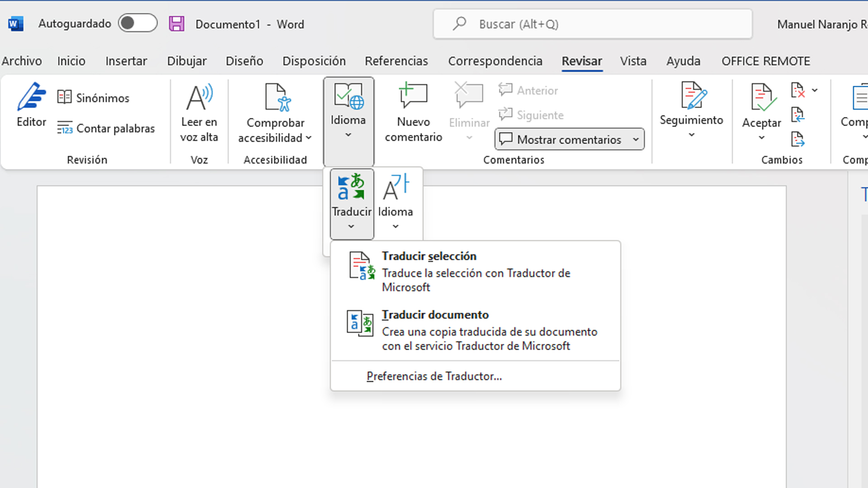Open the OFFICE REMOTE tab
Viewport: 868px width, 488px height.
click(x=765, y=61)
